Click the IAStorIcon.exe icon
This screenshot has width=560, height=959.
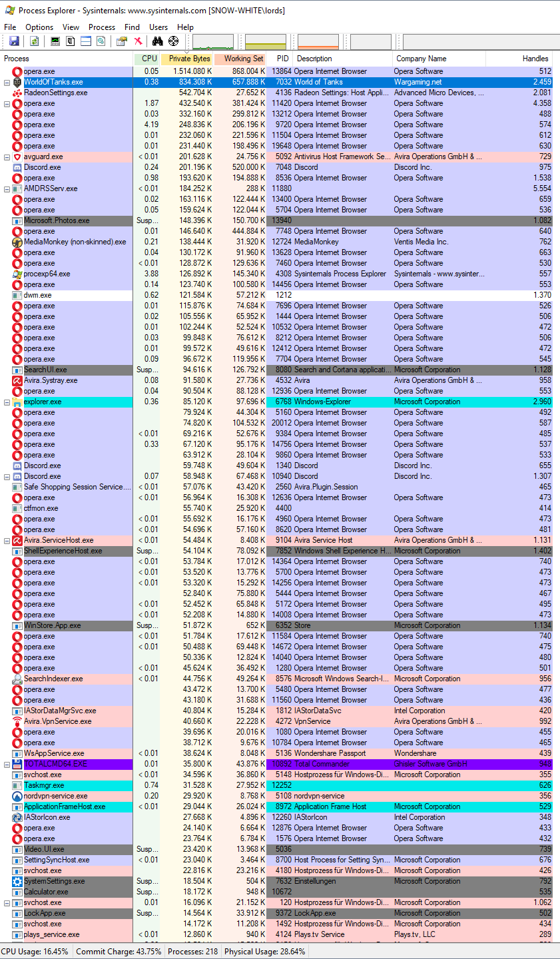click(x=17, y=817)
